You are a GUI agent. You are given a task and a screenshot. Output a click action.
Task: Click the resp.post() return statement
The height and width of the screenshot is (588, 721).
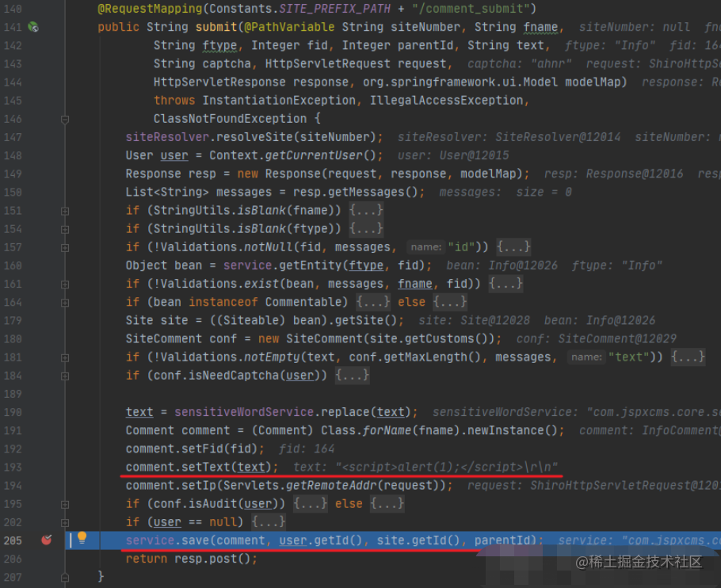(192, 559)
